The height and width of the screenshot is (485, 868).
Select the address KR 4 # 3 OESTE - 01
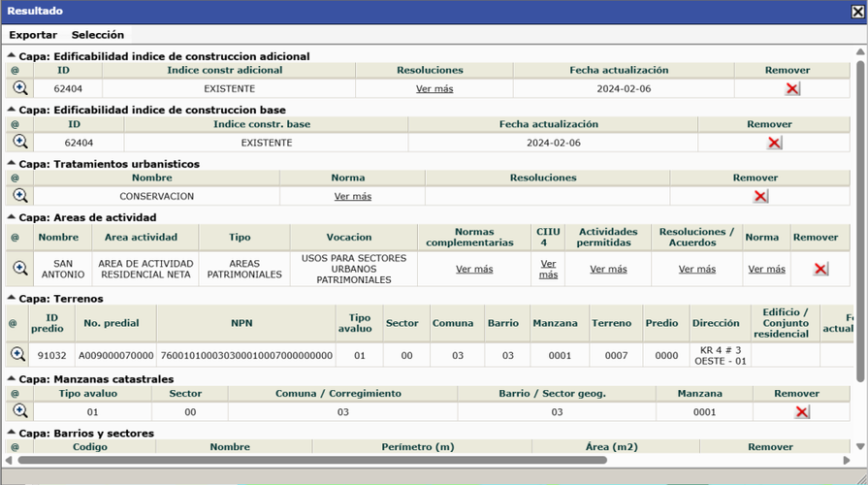721,355
